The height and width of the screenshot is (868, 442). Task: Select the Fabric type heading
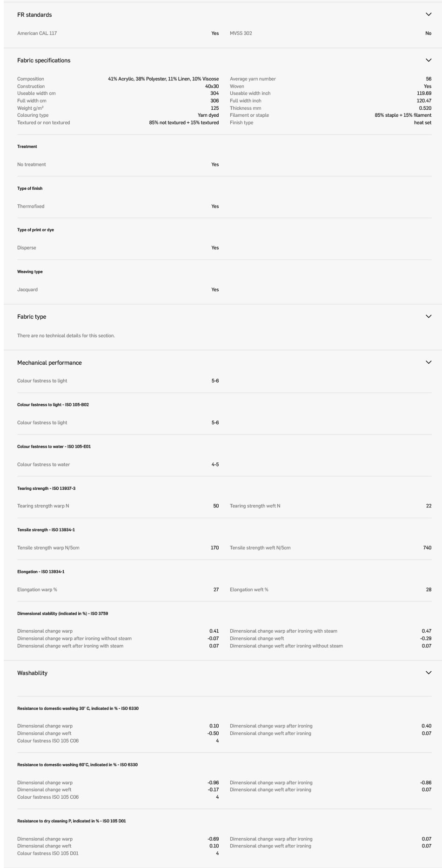click(32, 317)
